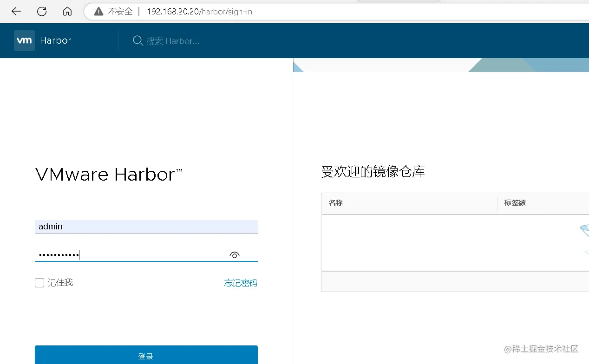This screenshot has height=364, width=589.
Task: Click the VMware vm logo icon
Action: pos(24,40)
